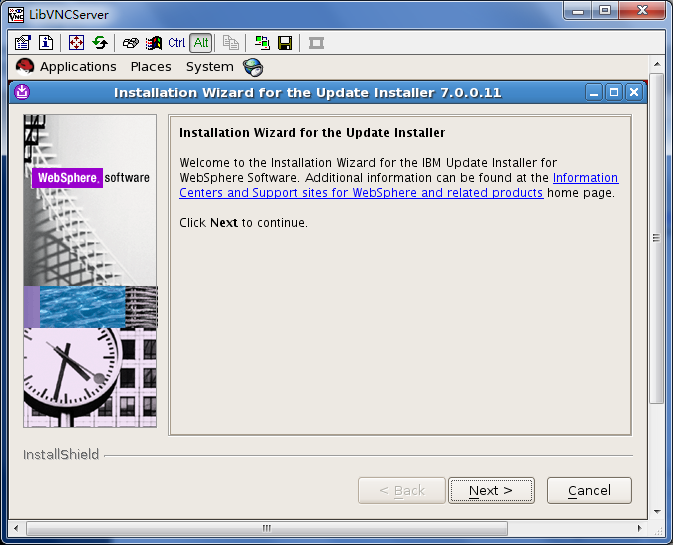Click the disabled Back button
673x545 pixels.
click(x=402, y=490)
